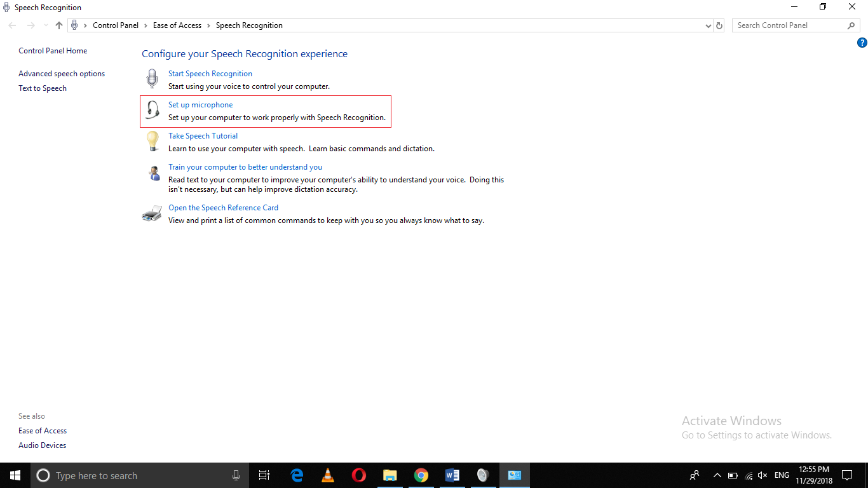Screen dimensions: 868x488
Task: Click the headset icon for Set up microphone
Action: (151, 110)
